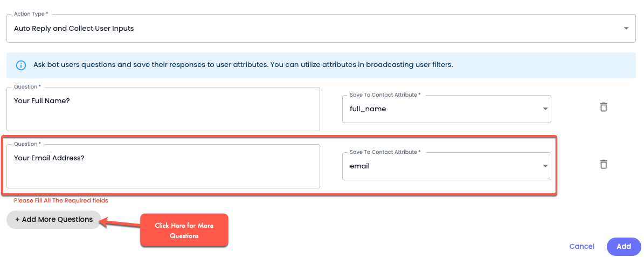Click the arrow beside email attribute
The image size is (644, 257).
tap(545, 166)
